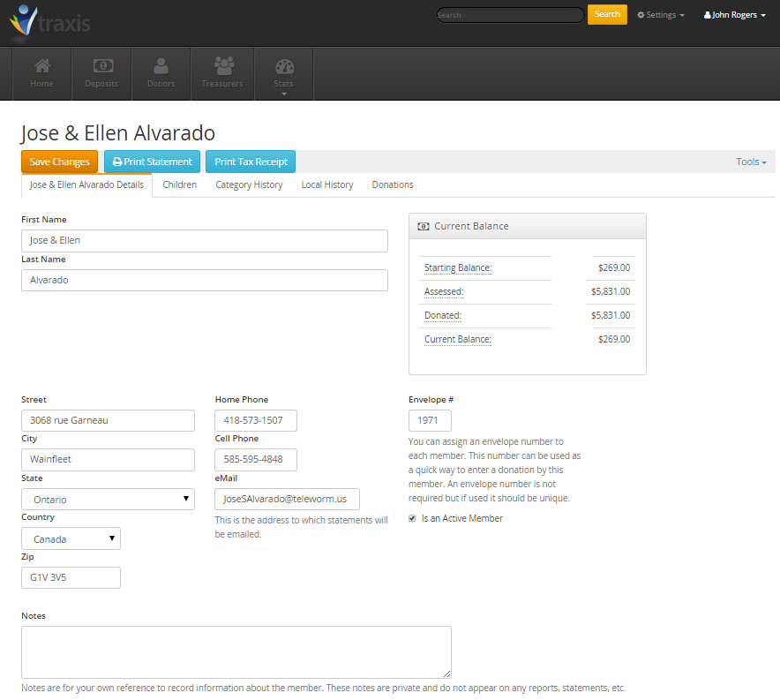Open Deposits money icon
This screenshot has width=780, height=700.
(103, 65)
